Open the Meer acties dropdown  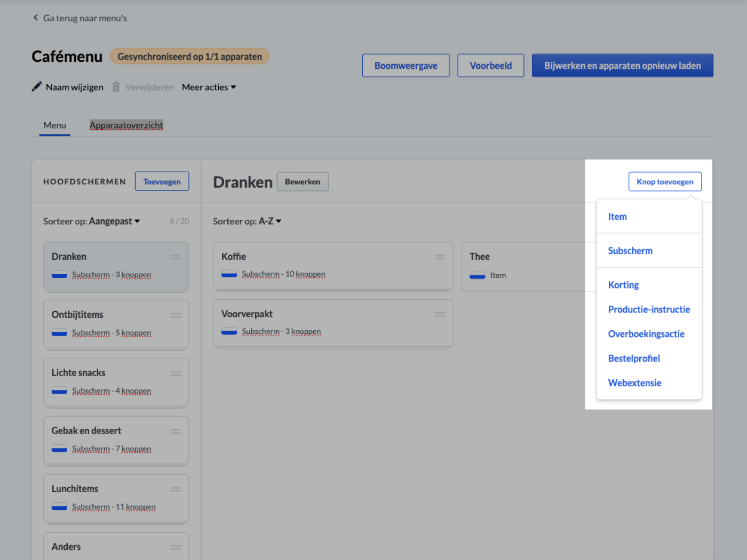click(209, 87)
